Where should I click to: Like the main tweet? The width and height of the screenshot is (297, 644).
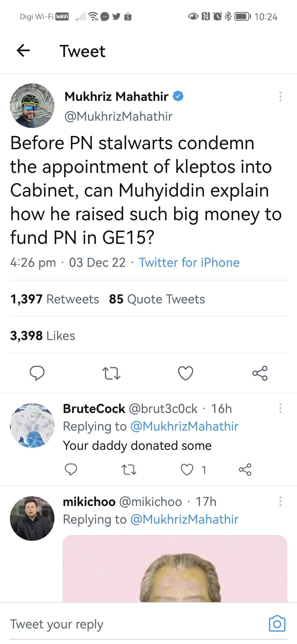(186, 373)
